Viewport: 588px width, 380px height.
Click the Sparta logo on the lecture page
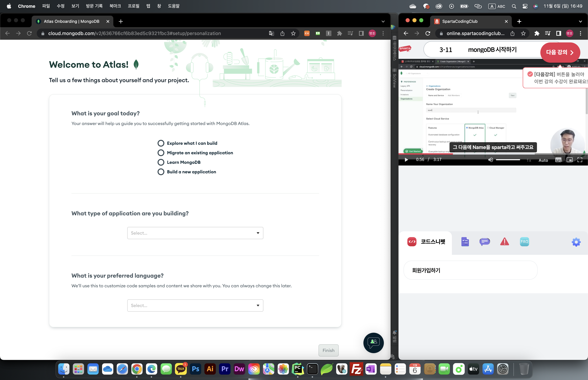(x=405, y=49)
